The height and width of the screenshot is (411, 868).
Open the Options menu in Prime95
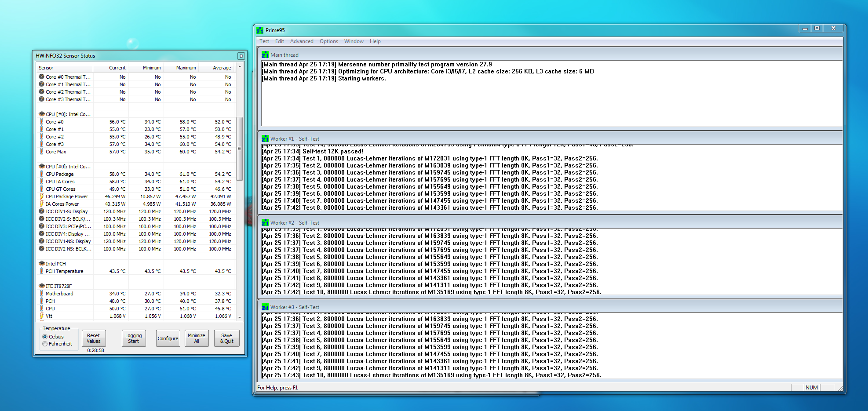[x=329, y=41]
